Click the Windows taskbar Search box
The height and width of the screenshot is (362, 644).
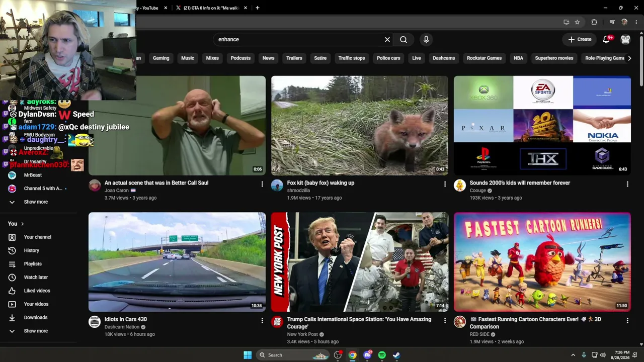pyautogui.click(x=293, y=355)
